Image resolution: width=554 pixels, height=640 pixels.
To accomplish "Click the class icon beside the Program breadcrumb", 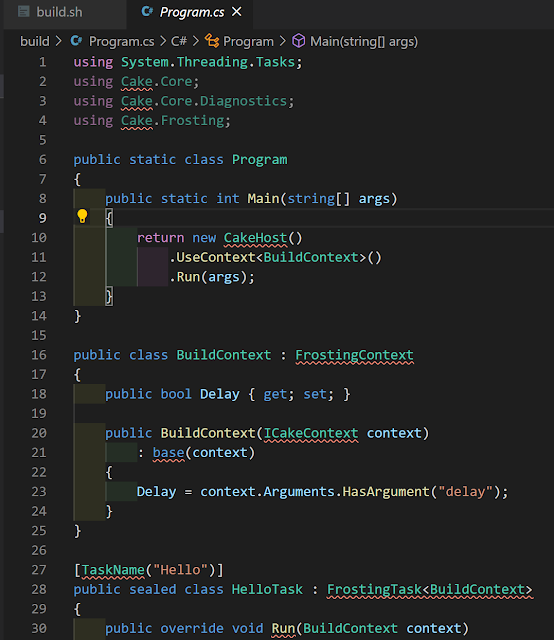I will [212, 41].
